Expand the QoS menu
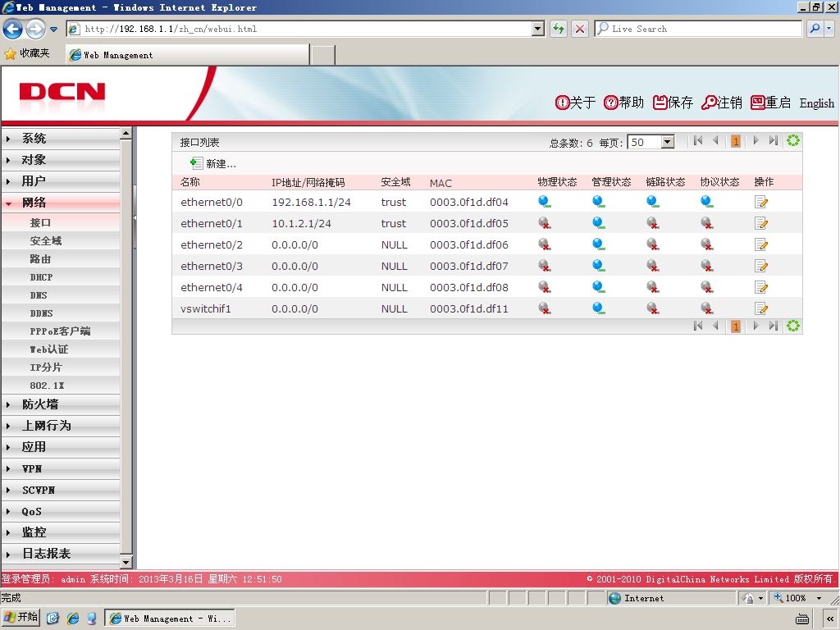The width and height of the screenshot is (840, 630). (x=61, y=512)
